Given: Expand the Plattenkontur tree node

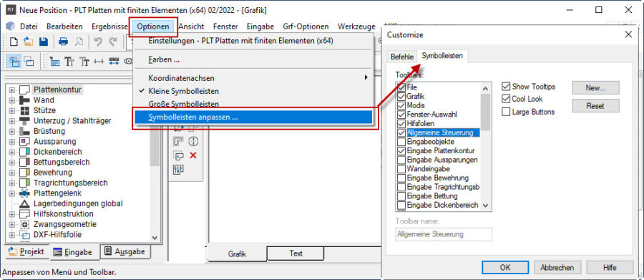Looking at the screenshot, I should coord(11,90).
